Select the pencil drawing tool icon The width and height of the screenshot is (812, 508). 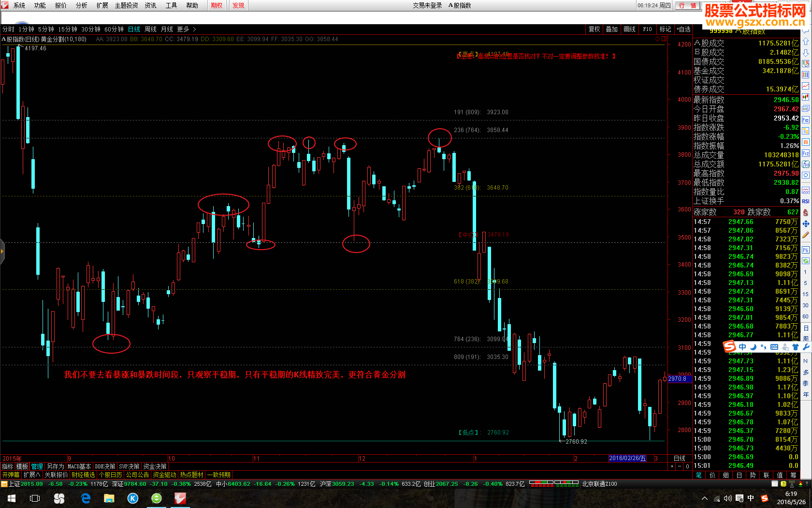coord(806,235)
